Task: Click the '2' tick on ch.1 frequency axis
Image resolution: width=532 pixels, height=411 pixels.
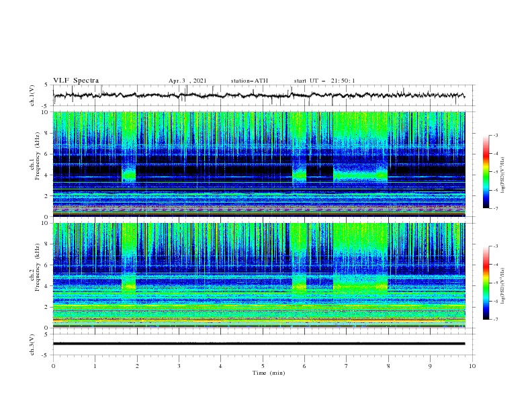Action: tap(47, 196)
